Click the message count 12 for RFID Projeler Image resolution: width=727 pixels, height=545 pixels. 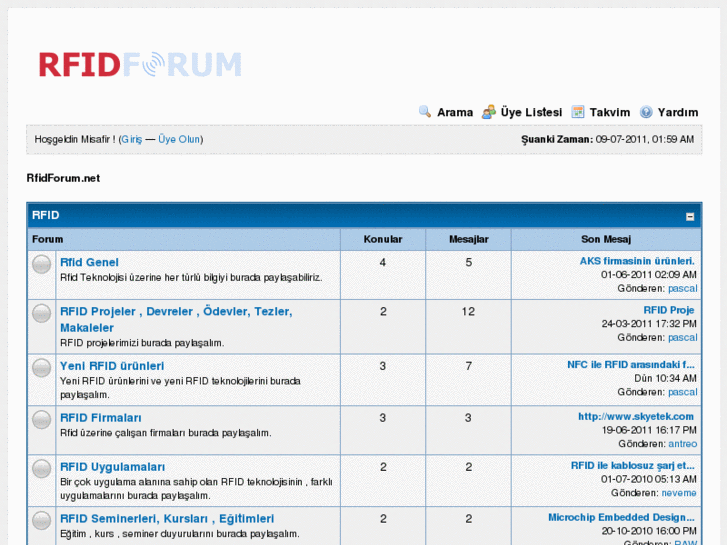pos(468,312)
